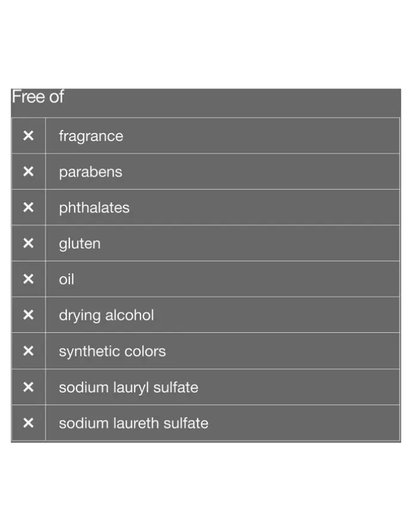This screenshot has width=412, height=532.
Task: Select the fragrance text label
Action: pyautogui.click(x=91, y=136)
